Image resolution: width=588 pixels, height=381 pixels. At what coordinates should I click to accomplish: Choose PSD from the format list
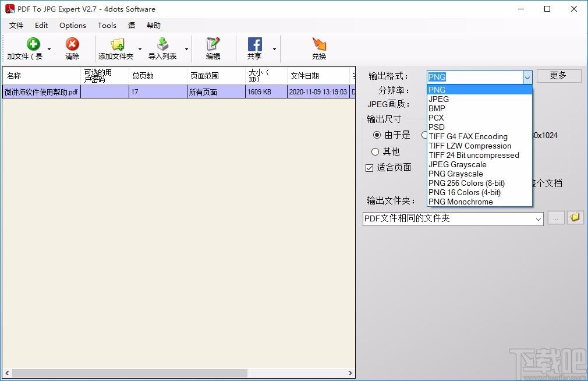pyautogui.click(x=480, y=127)
